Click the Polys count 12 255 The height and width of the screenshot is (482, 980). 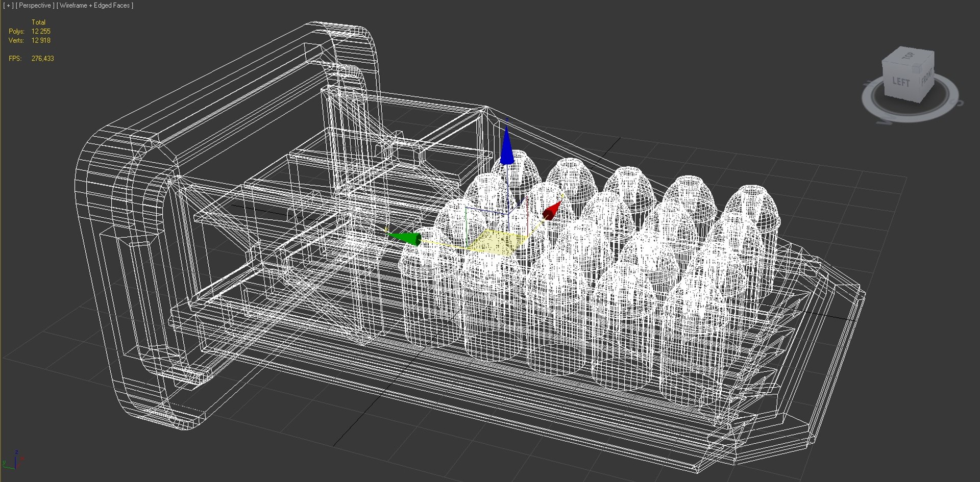(x=41, y=31)
